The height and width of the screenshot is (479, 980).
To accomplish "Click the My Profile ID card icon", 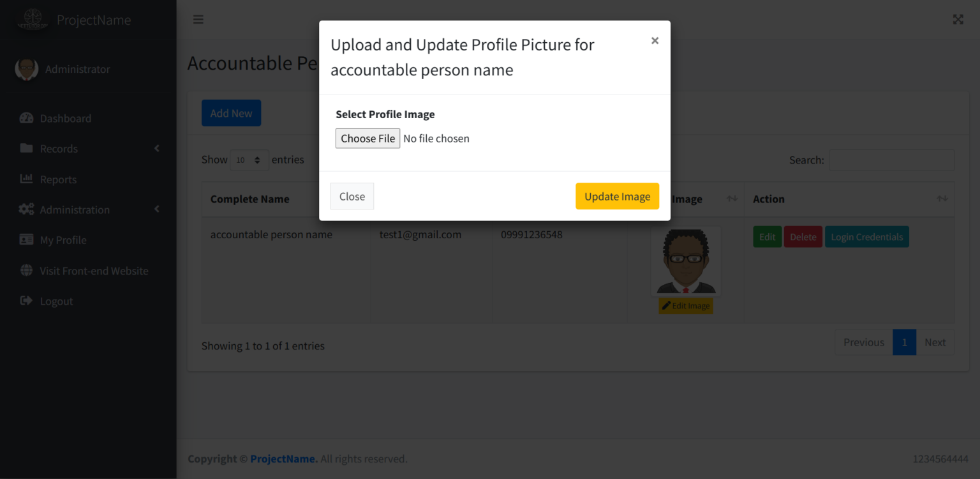I will [26, 240].
